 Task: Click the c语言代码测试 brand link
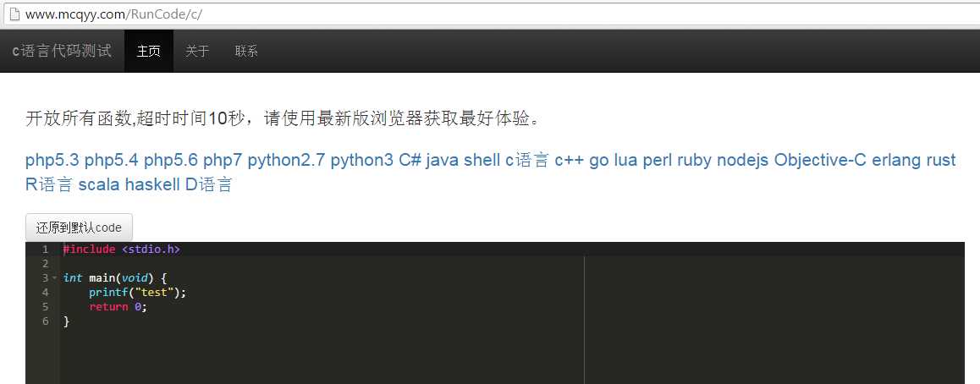point(62,52)
